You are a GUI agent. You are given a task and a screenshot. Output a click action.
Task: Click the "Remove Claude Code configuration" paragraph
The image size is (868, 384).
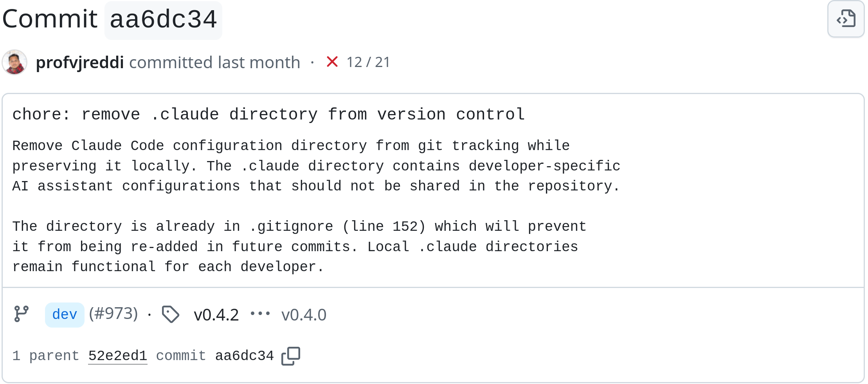[x=316, y=166]
